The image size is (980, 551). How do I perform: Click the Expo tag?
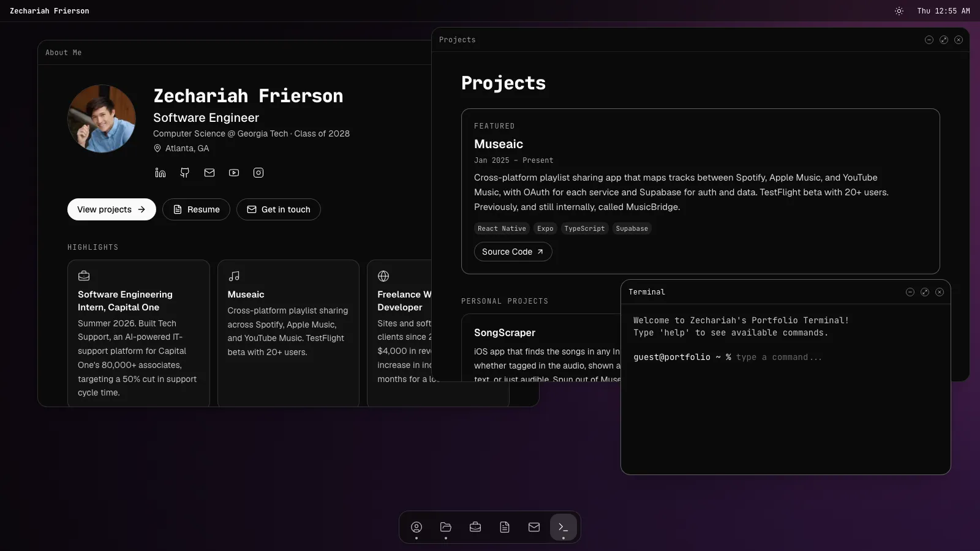tap(545, 228)
